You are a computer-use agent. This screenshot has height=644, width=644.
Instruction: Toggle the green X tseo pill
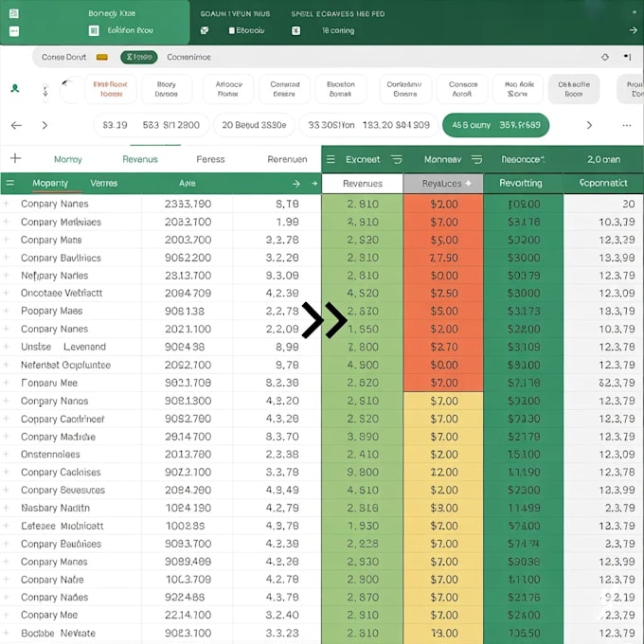139,57
